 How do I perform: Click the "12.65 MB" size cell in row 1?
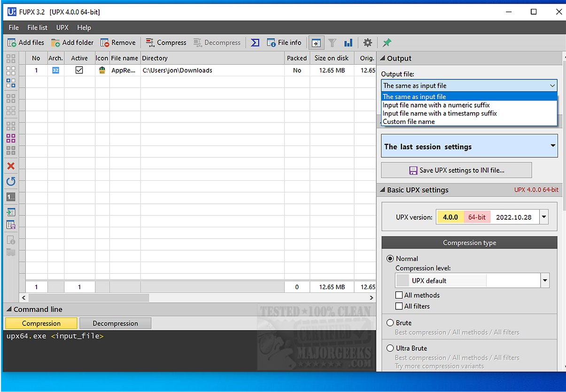(332, 70)
